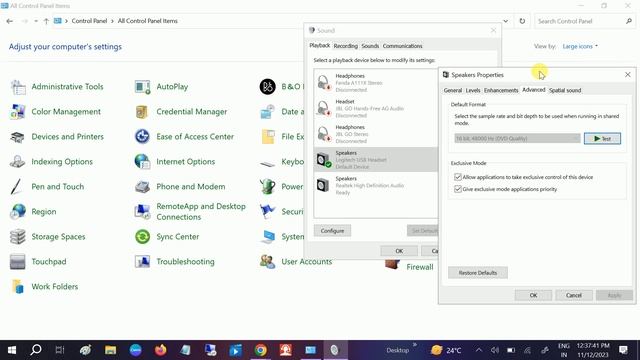
Task: Click the clock and date in taskbar
Action: click(593, 350)
